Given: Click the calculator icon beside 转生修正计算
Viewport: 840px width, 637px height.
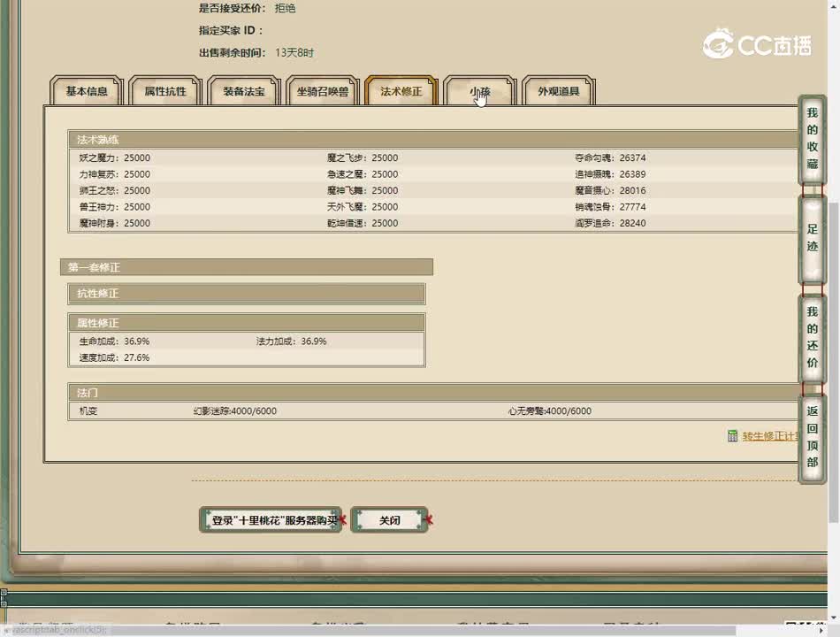Looking at the screenshot, I should 732,436.
